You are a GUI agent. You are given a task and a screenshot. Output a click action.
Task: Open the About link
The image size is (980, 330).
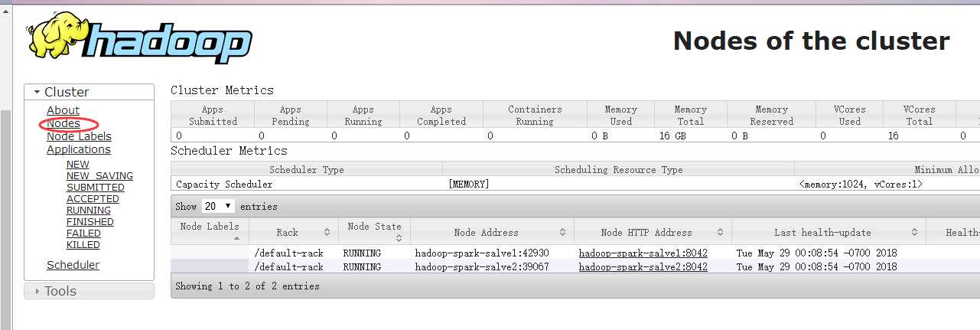[63, 110]
